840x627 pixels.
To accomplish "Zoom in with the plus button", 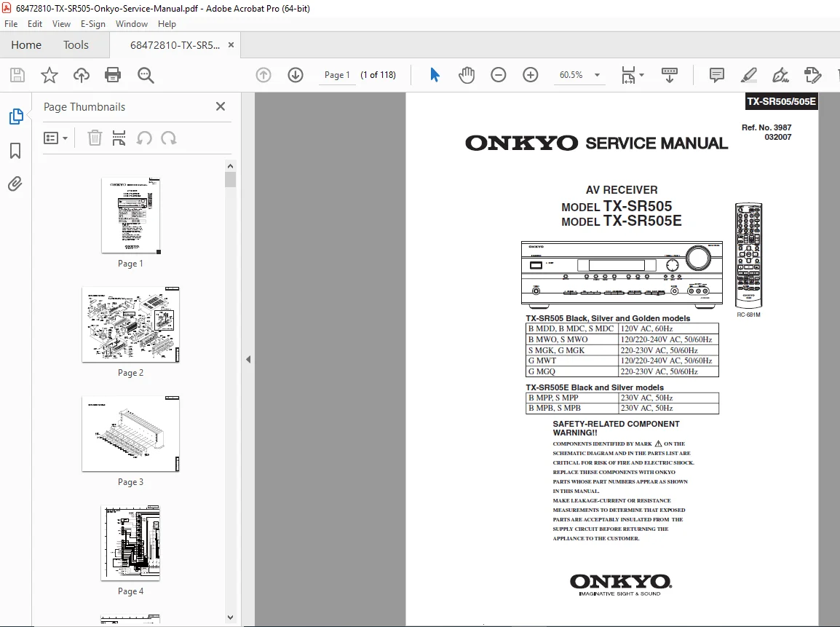I will (531, 75).
